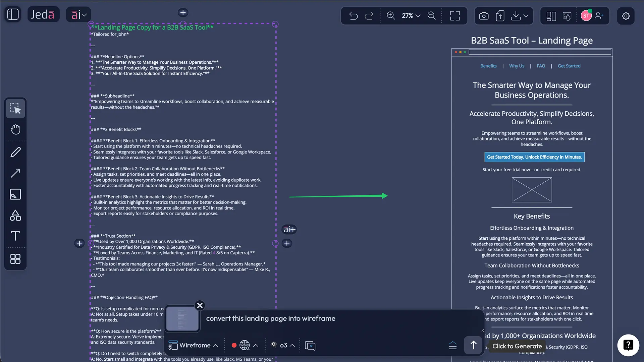This screenshot has height=362, width=644.
Task: Select the Key Benefits heading
Action: pos(532,217)
